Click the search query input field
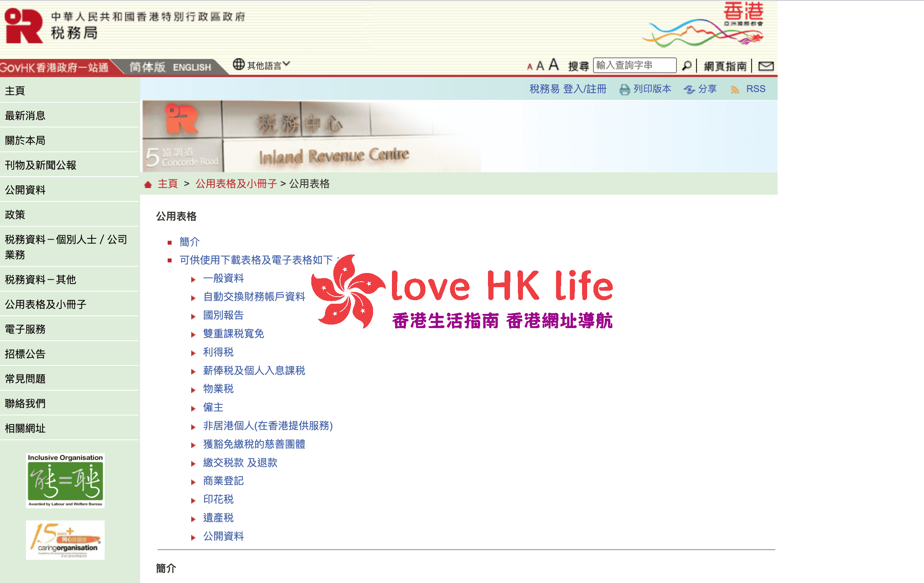 point(634,65)
